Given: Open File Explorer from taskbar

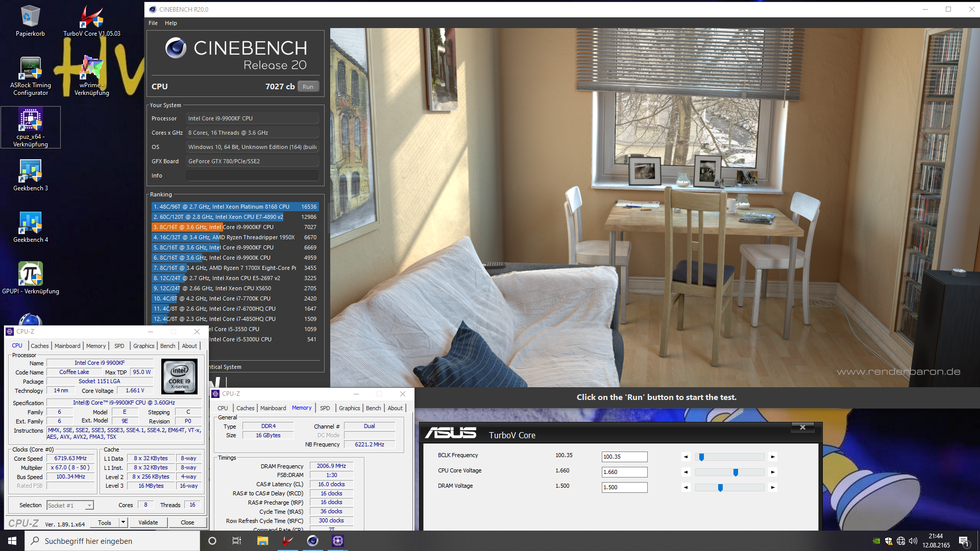Looking at the screenshot, I should pyautogui.click(x=262, y=541).
